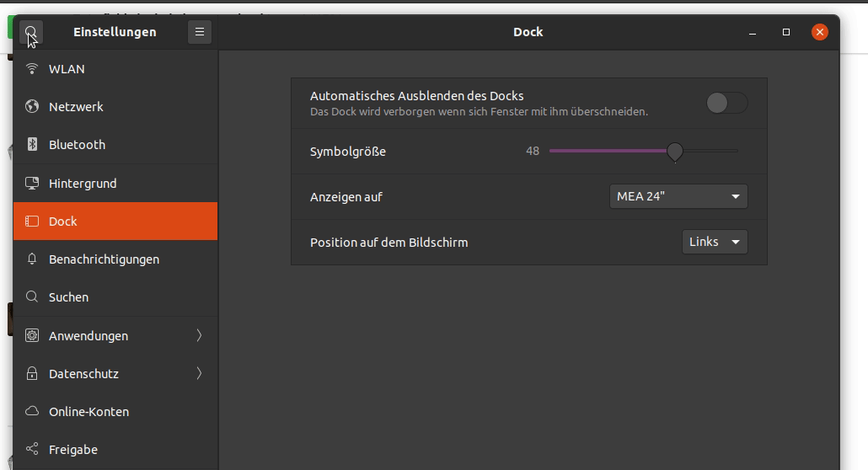Open the Position auf dem Bildschirm dropdown
The width and height of the screenshot is (868, 470).
pyautogui.click(x=715, y=242)
